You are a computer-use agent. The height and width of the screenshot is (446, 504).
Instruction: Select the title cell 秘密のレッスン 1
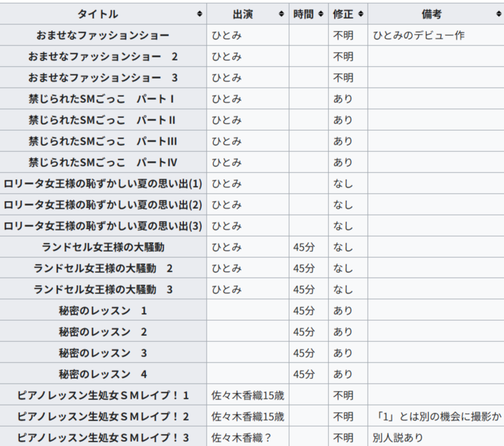pos(103,310)
